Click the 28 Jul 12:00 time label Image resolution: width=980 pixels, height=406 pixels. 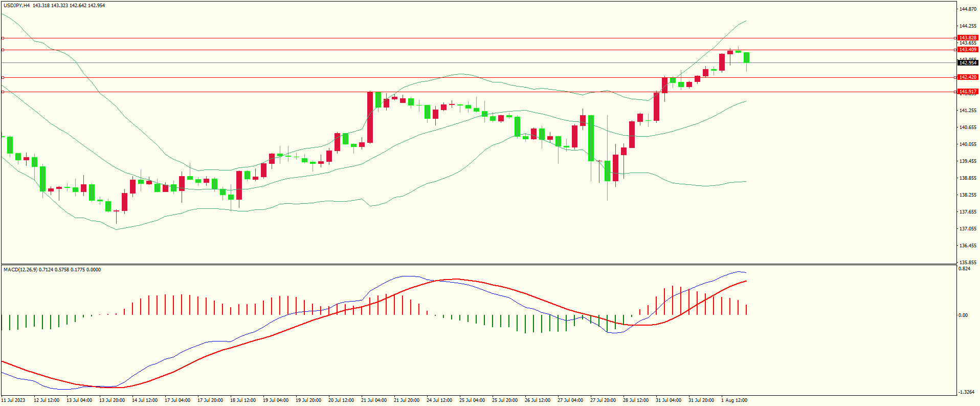point(635,400)
